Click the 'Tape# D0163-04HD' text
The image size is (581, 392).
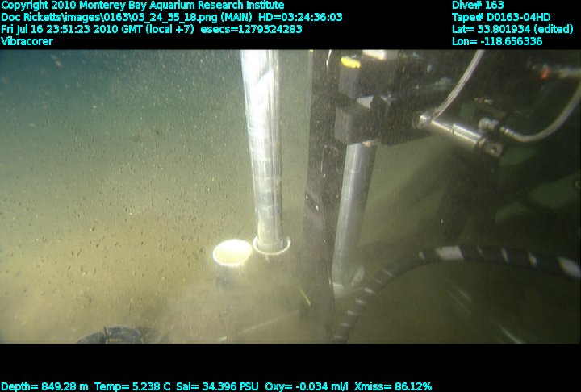point(501,18)
